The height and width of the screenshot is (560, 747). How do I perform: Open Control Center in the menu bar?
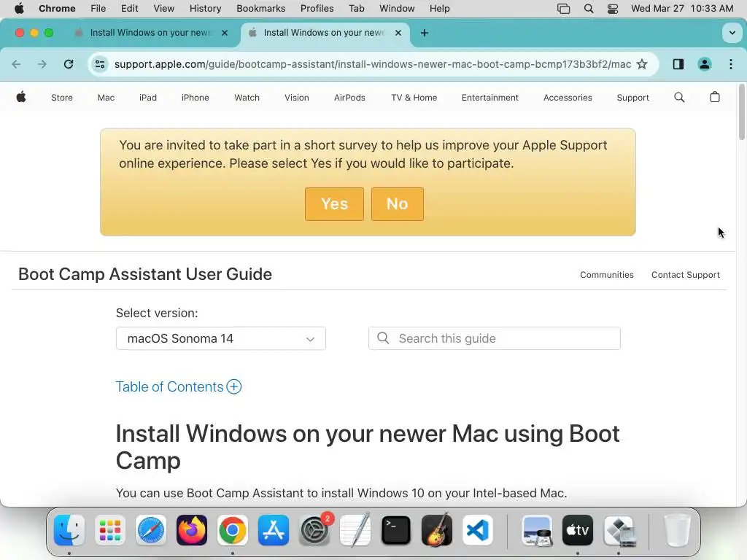[x=613, y=9]
